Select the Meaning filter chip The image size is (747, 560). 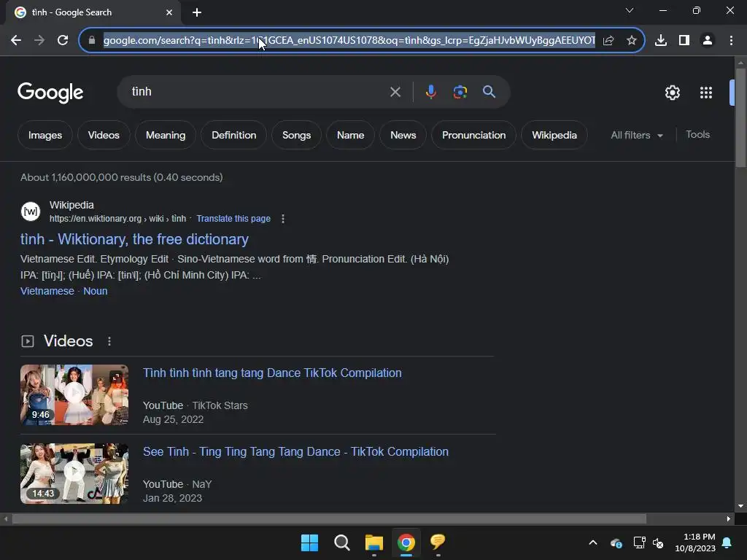click(166, 135)
